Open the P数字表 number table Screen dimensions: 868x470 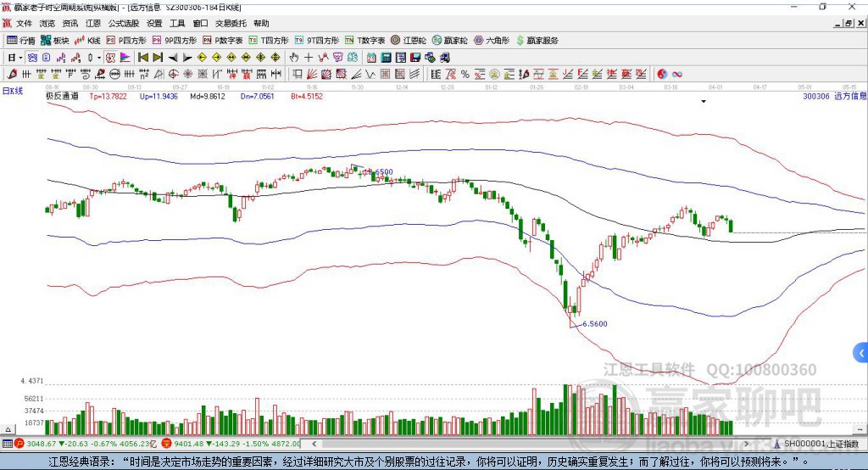coord(223,41)
